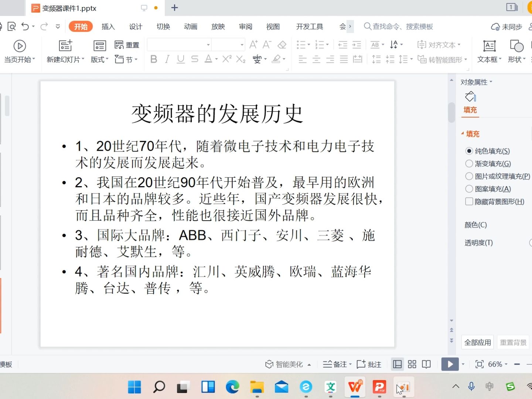Viewport: 532px width, 399px height.
Task: Click the Bold formatting icon
Action: pos(154,59)
